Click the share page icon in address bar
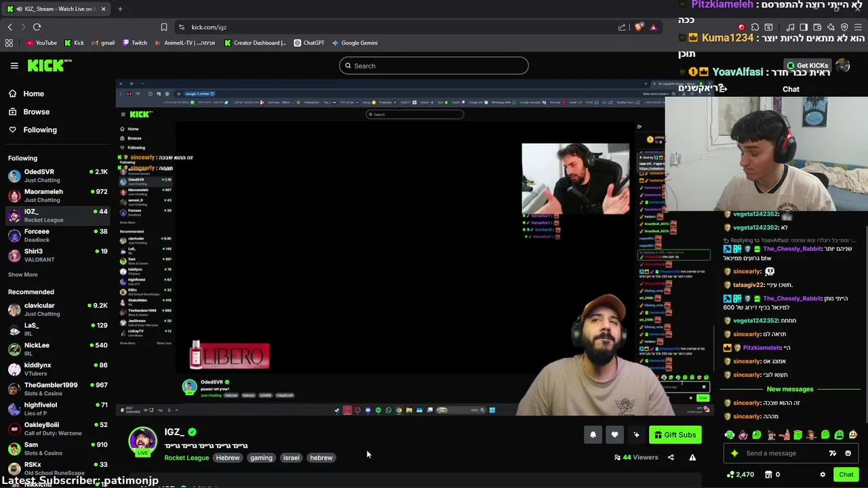 pyautogui.click(x=622, y=27)
